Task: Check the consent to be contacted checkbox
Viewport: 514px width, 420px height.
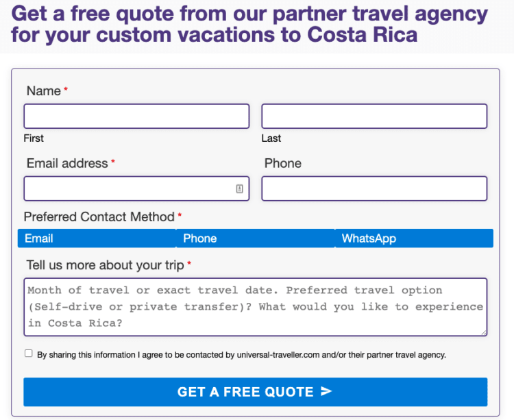Action: click(x=29, y=353)
